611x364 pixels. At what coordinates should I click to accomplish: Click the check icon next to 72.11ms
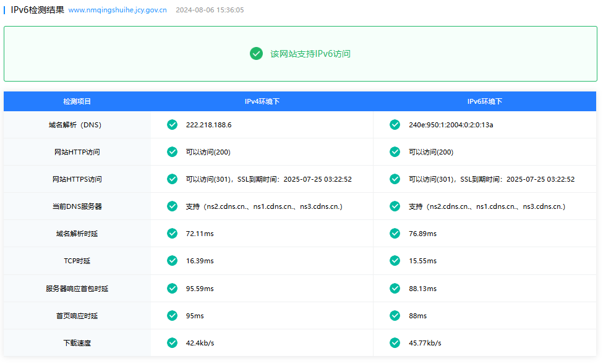pyautogui.click(x=173, y=234)
